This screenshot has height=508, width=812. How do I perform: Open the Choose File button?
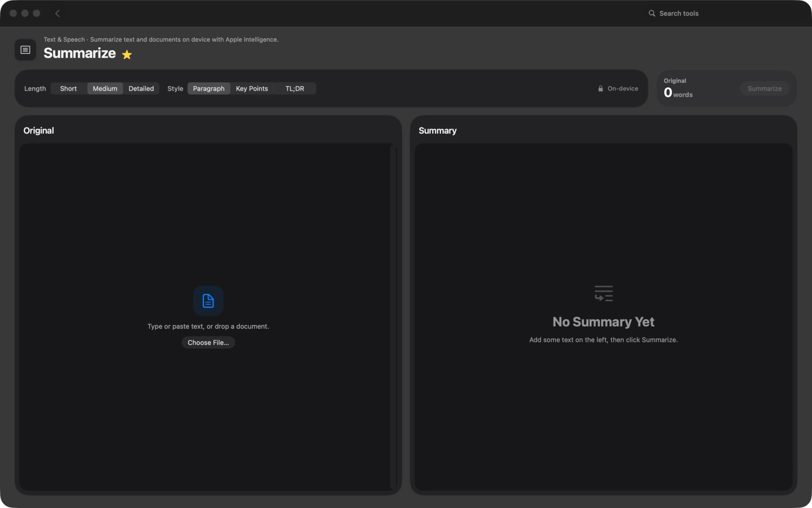click(208, 342)
